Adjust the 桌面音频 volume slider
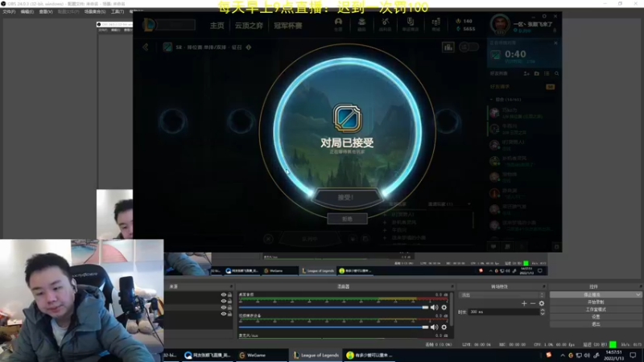 pos(333,307)
